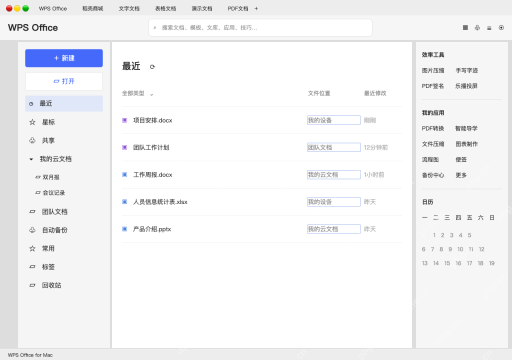Select the WPS Office home tab
Screen dimensions: 512x360
pos(53,9)
